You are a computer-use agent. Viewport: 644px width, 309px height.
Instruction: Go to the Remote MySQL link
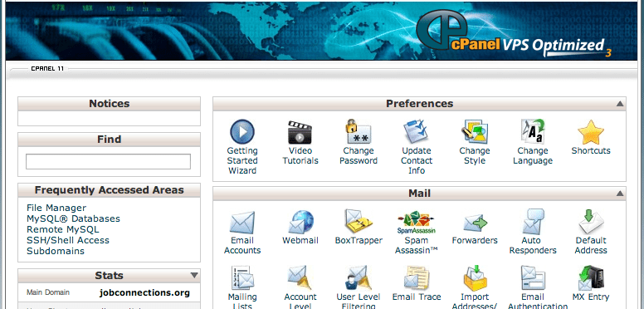pos(62,229)
